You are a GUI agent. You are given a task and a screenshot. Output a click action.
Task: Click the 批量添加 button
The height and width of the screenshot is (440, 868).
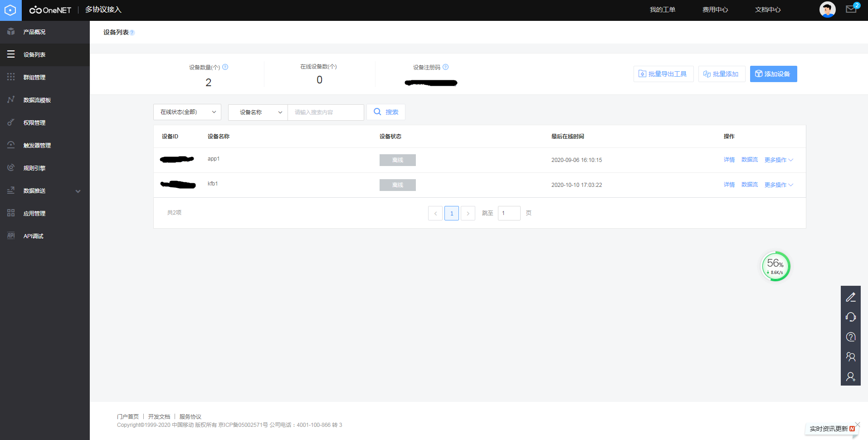(722, 74)
